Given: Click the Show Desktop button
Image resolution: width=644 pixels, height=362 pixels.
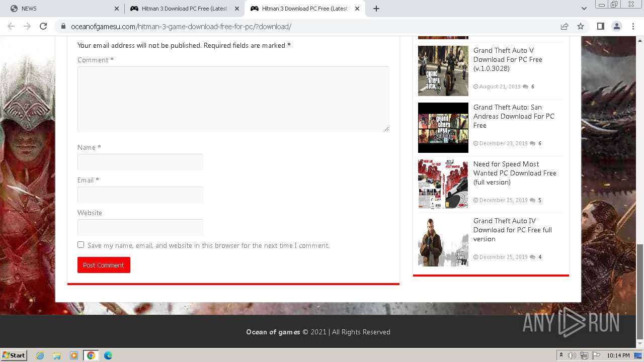Looking at the screenshot, I should (x=638, y=355).
